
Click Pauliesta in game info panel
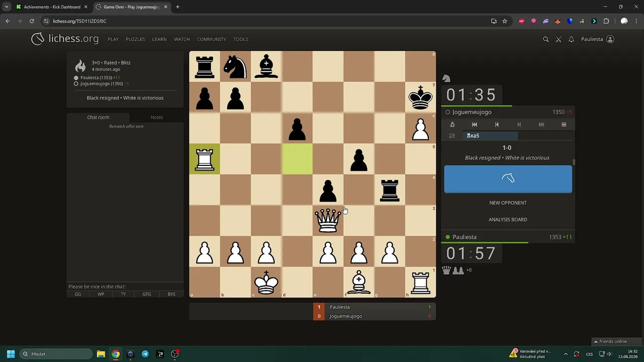(96, 78)
